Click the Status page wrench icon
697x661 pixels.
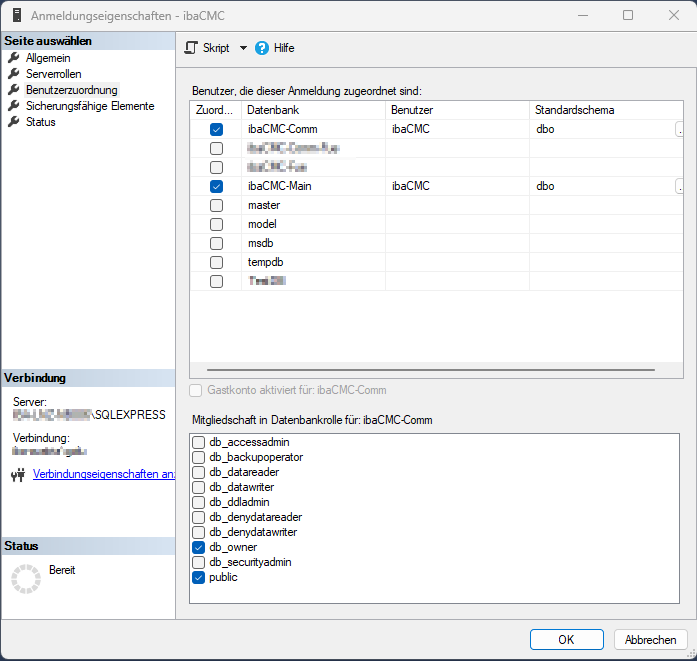click(14, 122)
